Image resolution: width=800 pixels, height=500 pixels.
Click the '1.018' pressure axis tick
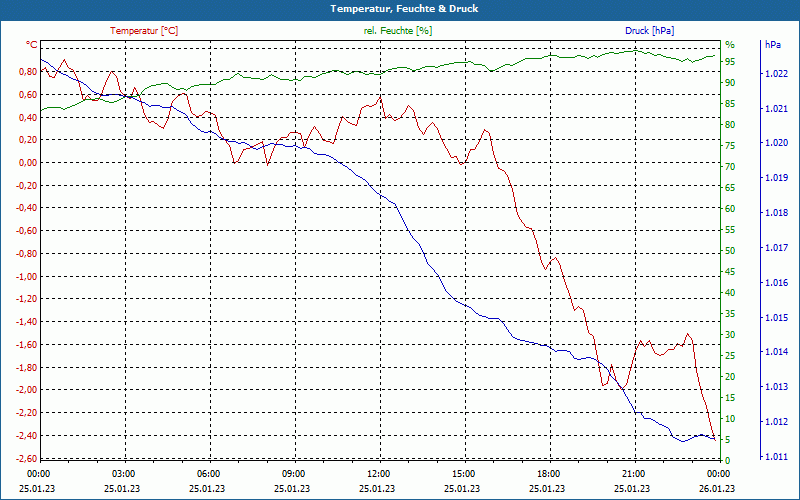pyautogui.click(x=777, y=213)
